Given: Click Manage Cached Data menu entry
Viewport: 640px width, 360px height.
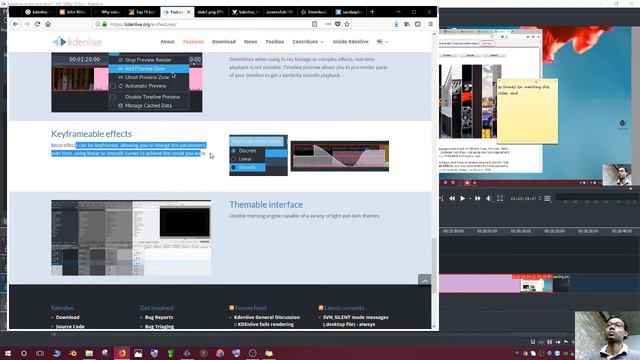Looking at the screenshot, I should [148, 106].
